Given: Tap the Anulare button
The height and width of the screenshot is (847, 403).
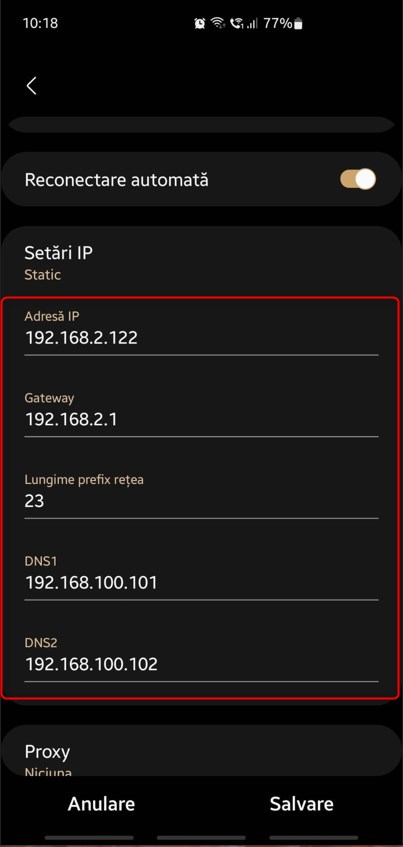Looking at the screenshot, I should [x=101, y=804].
